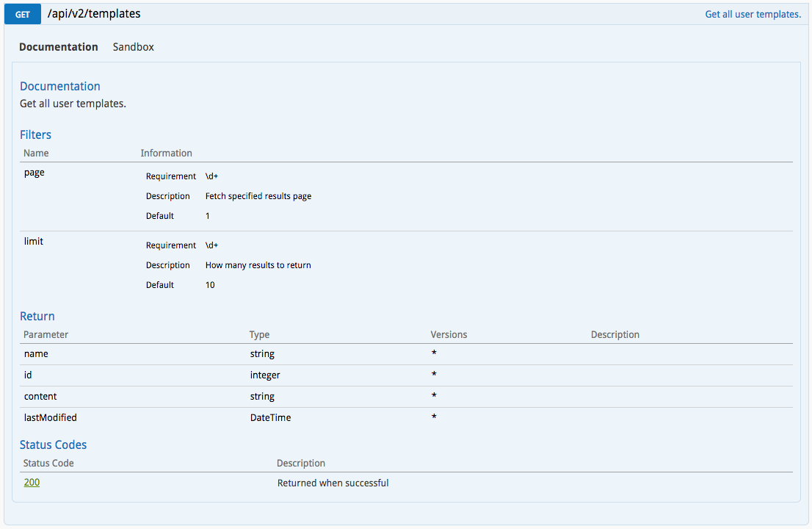Click the 'Type' column header
This screenshot has height=529, width=812.
(x=259, y=335)
